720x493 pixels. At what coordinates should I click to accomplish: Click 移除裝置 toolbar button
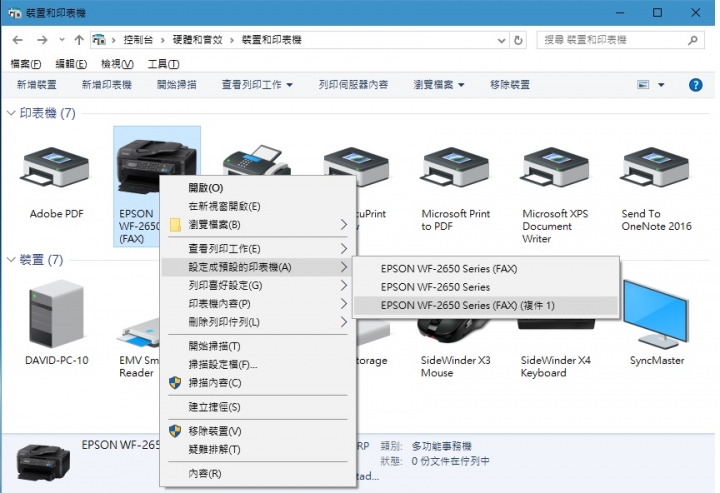tap(510, 85)
